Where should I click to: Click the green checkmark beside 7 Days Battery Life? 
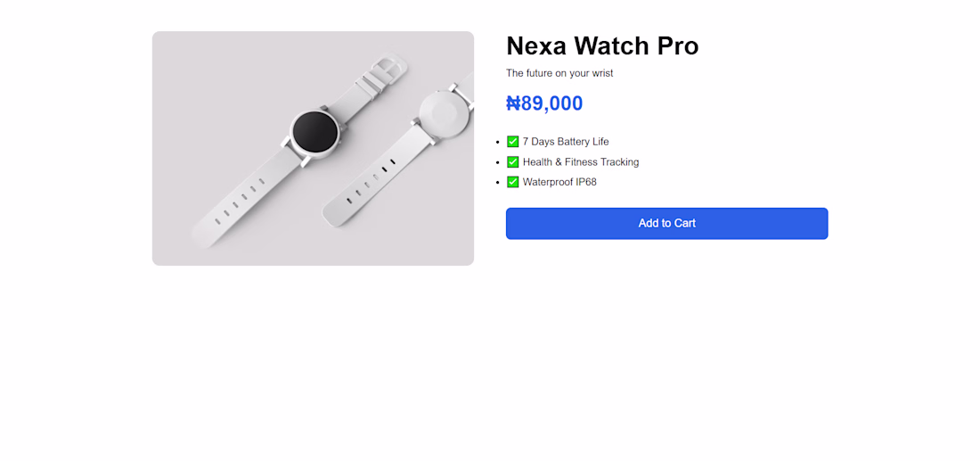click(512, 142)
